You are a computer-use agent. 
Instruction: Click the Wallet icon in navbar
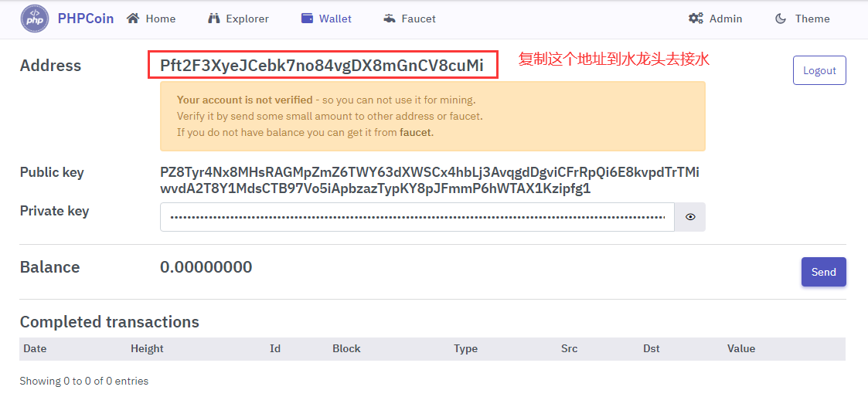pos(307,19)
